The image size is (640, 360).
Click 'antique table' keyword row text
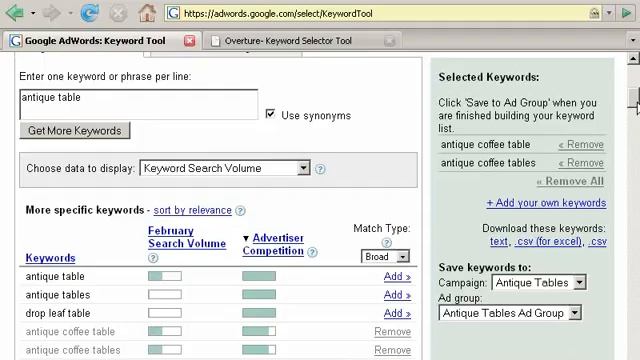55,276
